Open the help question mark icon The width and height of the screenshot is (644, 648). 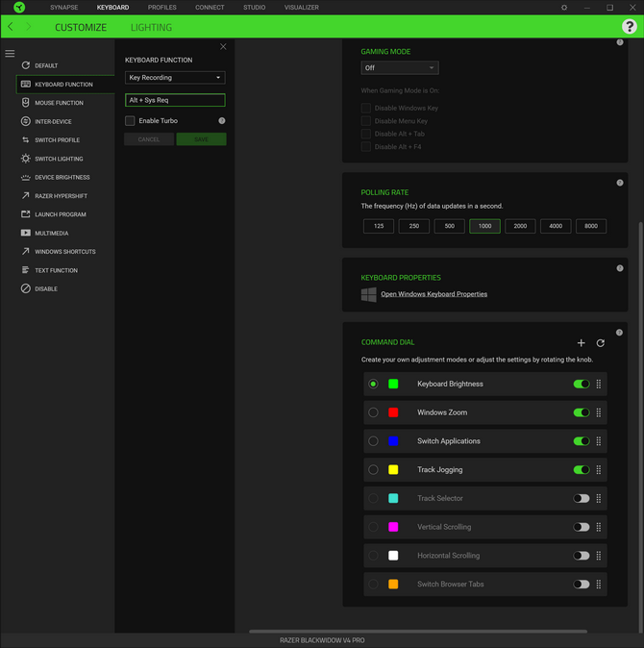[x=630, y=27]
